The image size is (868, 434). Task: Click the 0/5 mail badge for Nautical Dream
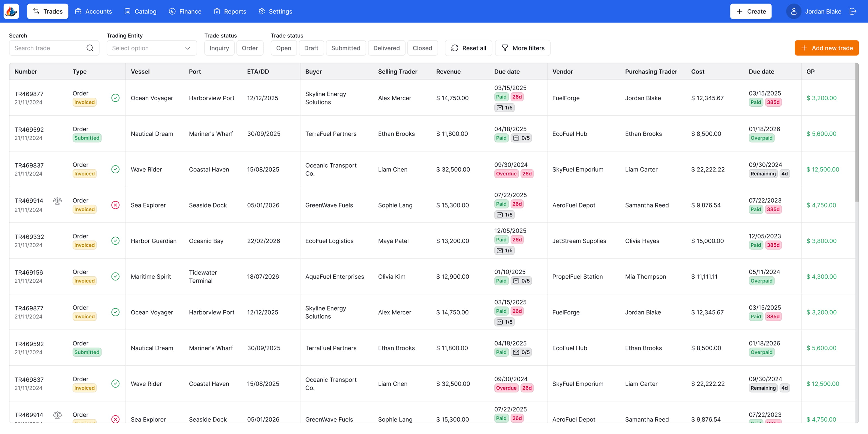[x=521, y=138]
